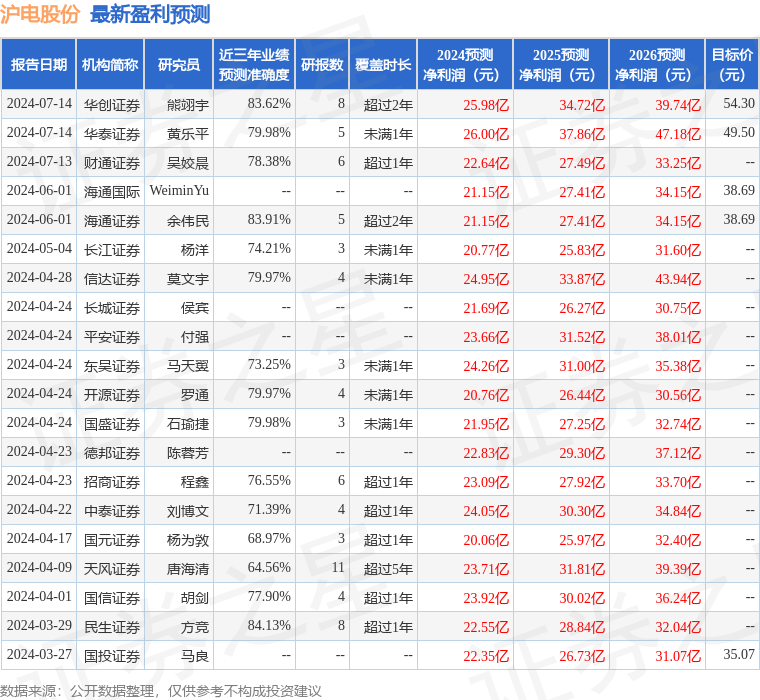Click coverage duration 超过5年
Image resolution: width=760 pixels, height=700 pixels.
click(388, 569)
